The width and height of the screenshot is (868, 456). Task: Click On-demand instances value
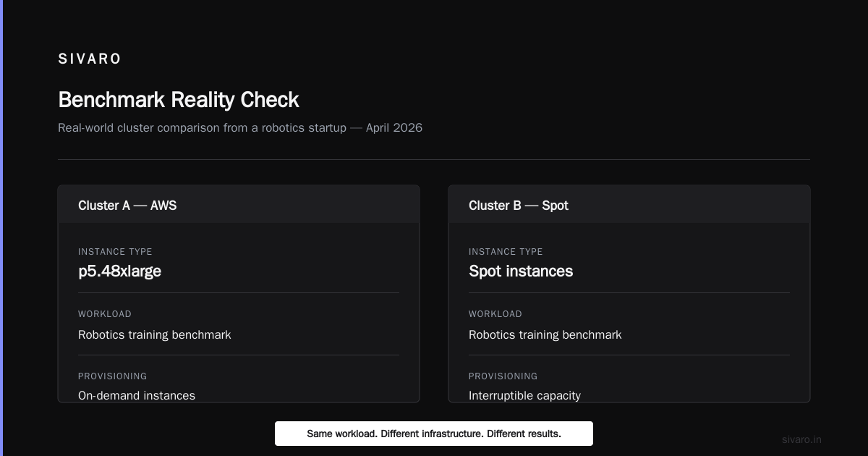pos(137,395)
